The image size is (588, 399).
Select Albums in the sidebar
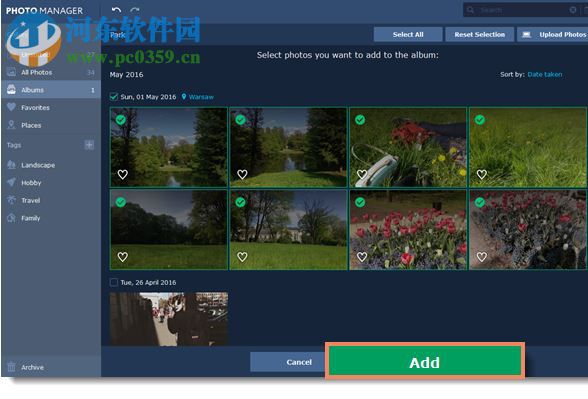[51, 90]
